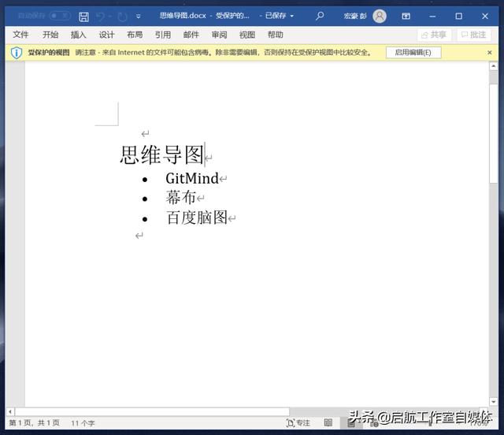Close the Protected View warning bar
This screenshot has height=435, width=504.
[490, 53]
